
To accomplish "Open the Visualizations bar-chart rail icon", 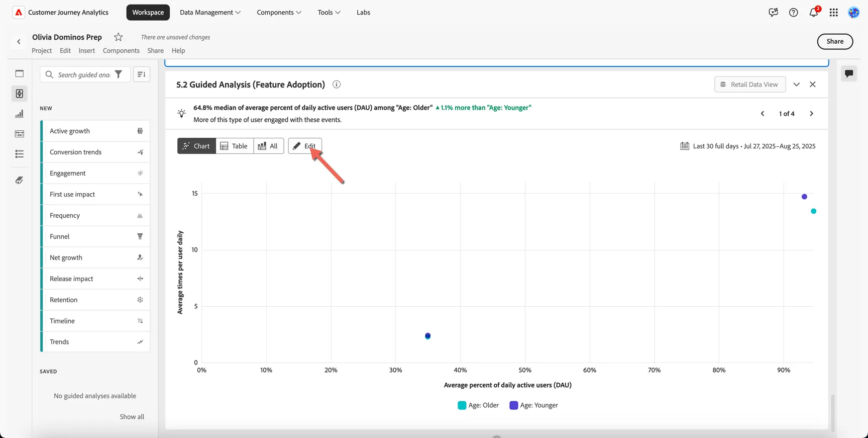I will point(20,114).
